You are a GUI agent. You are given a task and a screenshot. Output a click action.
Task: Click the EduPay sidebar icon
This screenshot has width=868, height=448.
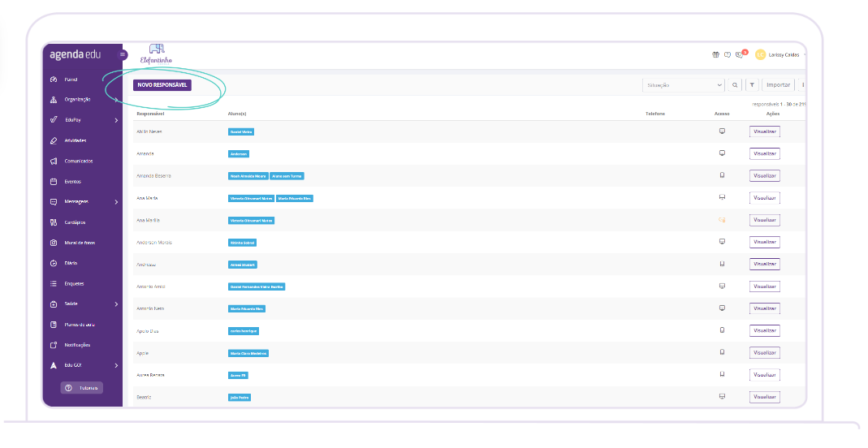[x=54, y=119]
